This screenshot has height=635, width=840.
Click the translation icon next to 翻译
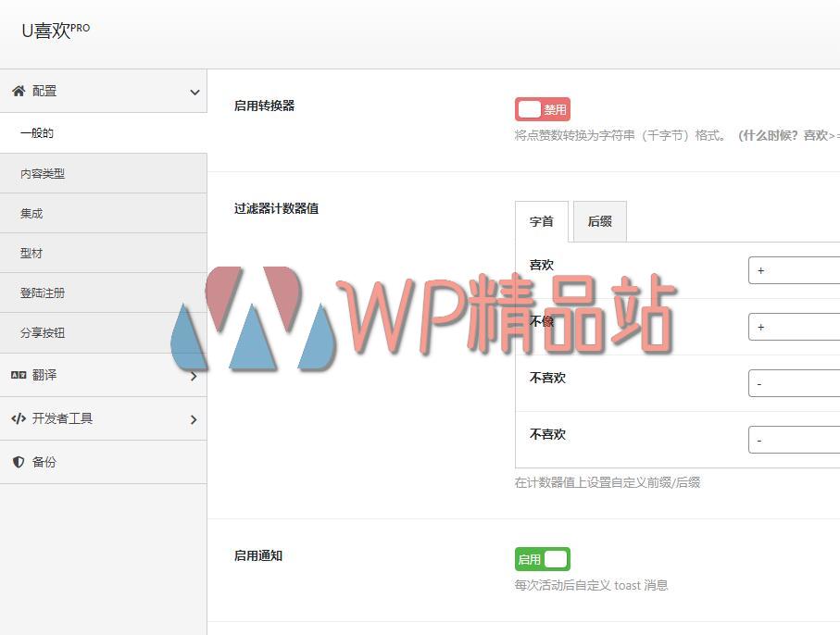(x=19, y=376)
